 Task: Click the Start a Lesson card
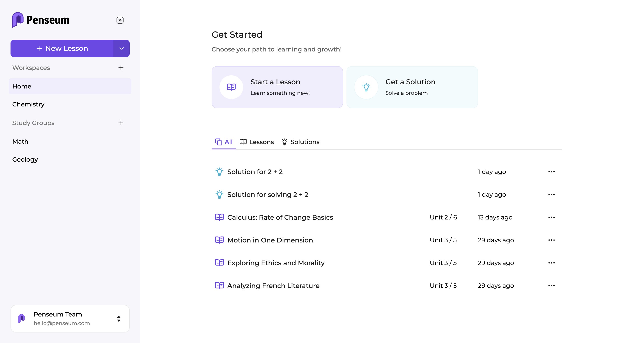point(277,87)
